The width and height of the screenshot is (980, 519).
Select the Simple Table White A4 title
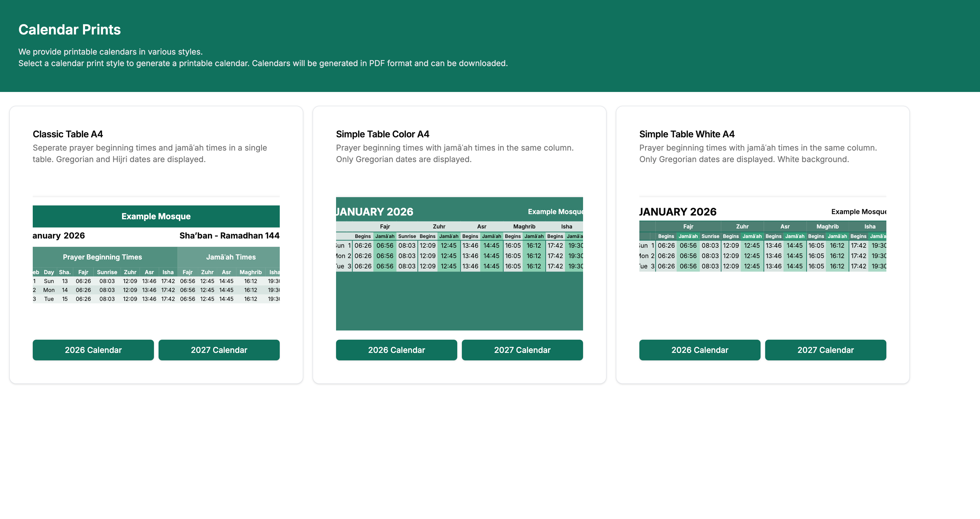[687, 134]
